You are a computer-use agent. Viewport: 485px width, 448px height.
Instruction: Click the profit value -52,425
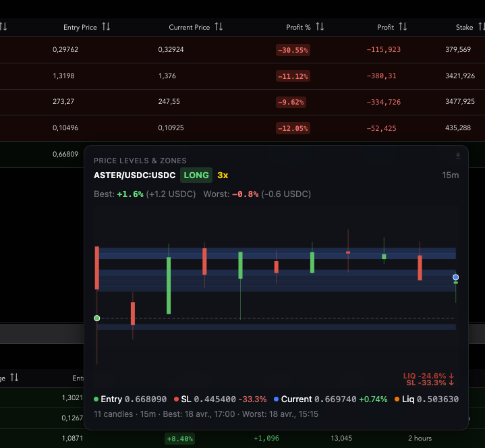(x=381, y=128)
